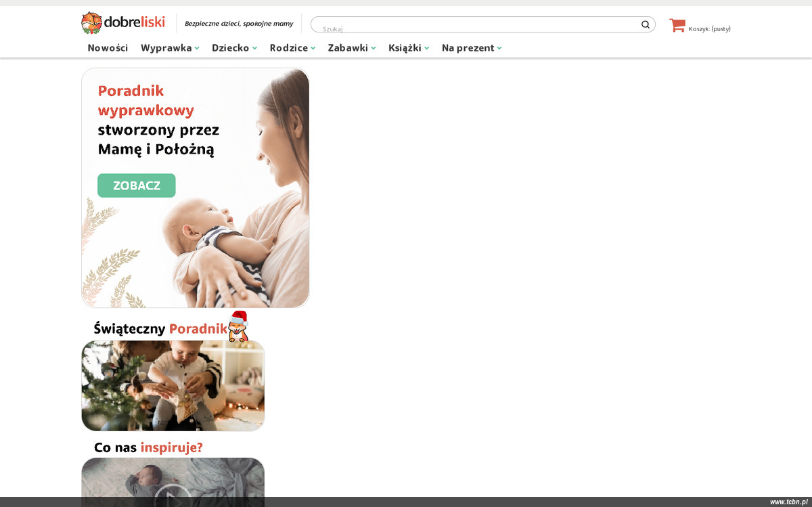The height and width of the screenshot is (507, 812).
Task: Click the Koszyk: (pusty) cart link
Action: (x=709, y=28)
